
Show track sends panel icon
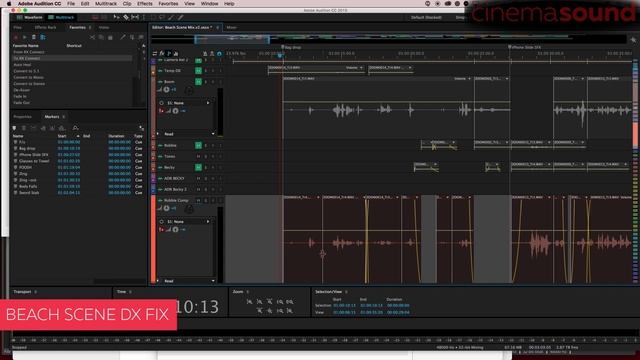click(x=169, y=53)
